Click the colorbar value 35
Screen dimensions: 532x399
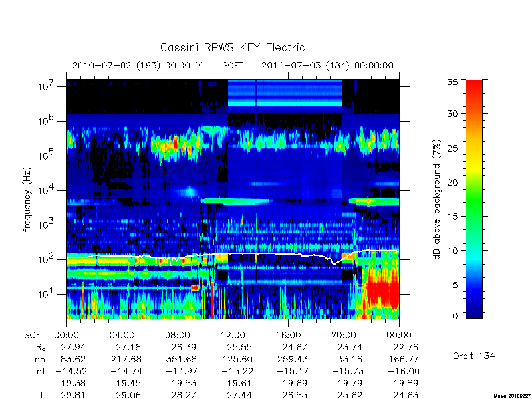point(452,82)
